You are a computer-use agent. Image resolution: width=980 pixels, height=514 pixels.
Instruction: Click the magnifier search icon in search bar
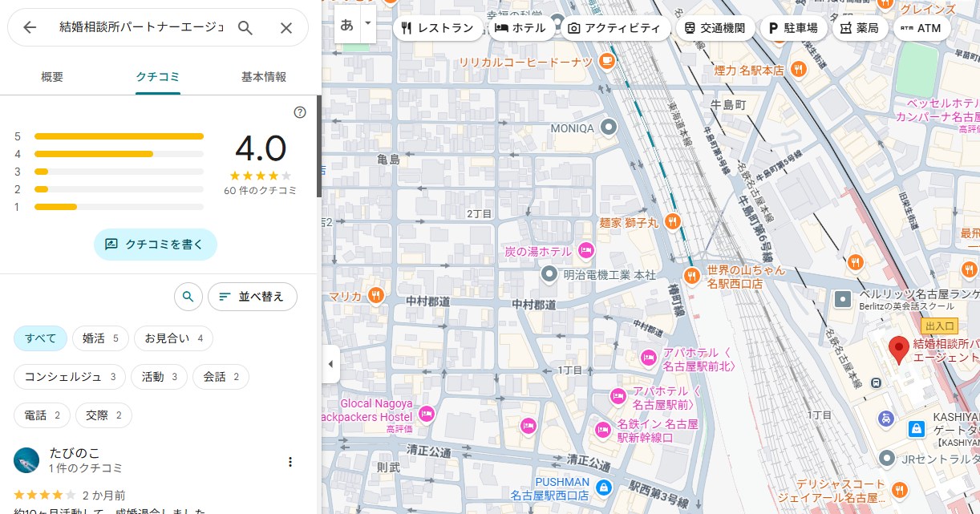245,28
